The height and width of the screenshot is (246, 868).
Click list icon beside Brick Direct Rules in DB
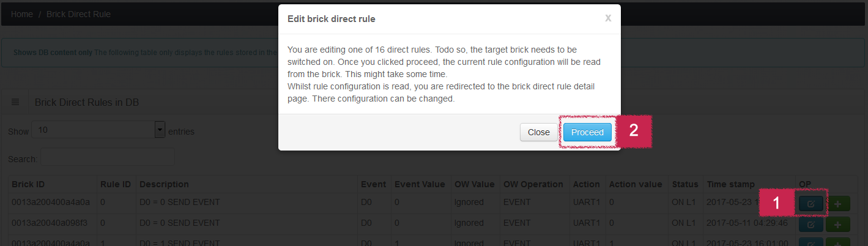point(15,102)
